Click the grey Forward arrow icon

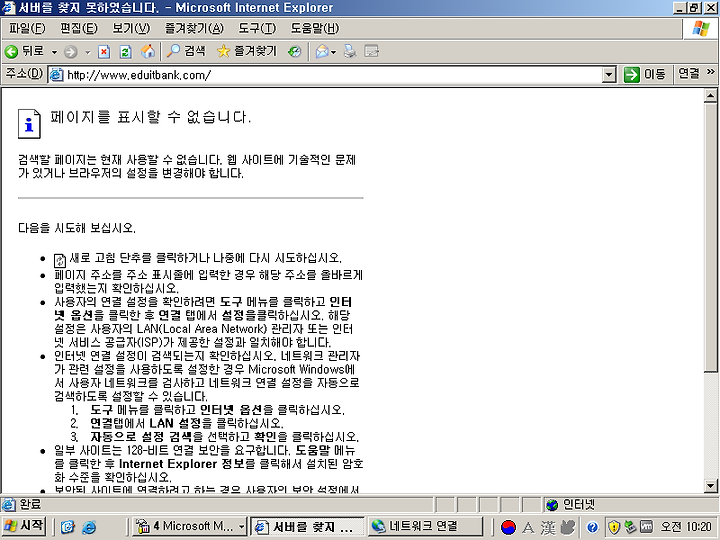70,52
